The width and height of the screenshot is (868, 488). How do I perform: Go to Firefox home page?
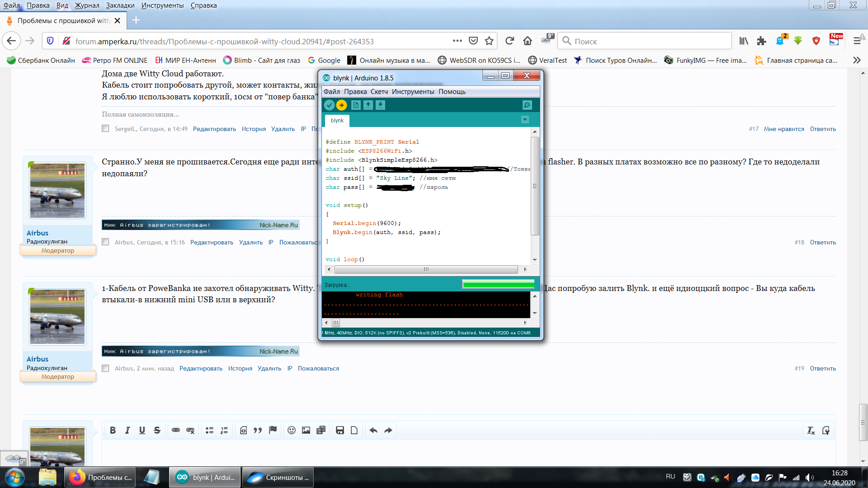[x=528, y=41]
